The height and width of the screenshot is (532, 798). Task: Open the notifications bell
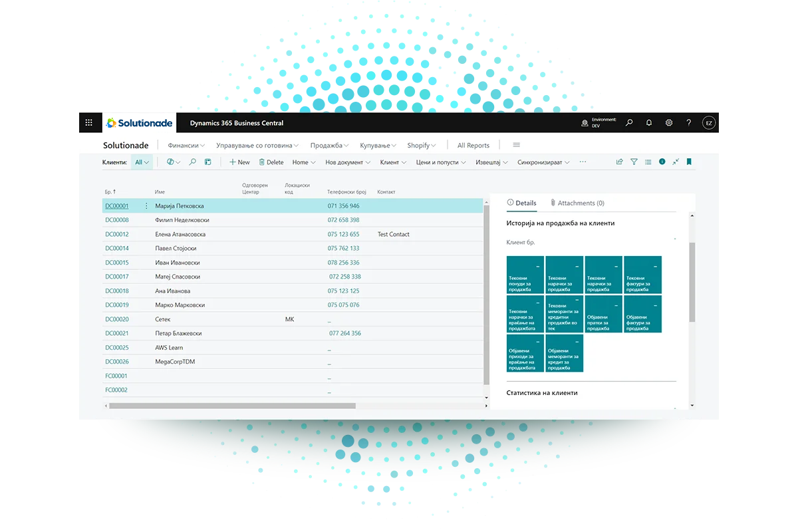(649, 123)
